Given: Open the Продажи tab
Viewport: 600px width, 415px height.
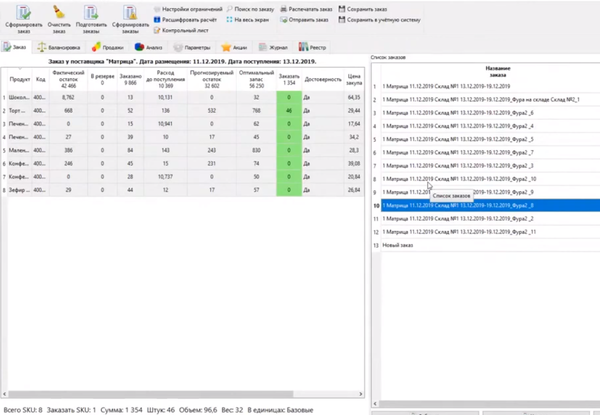Looking at the screenshot, I should (108, 47).
